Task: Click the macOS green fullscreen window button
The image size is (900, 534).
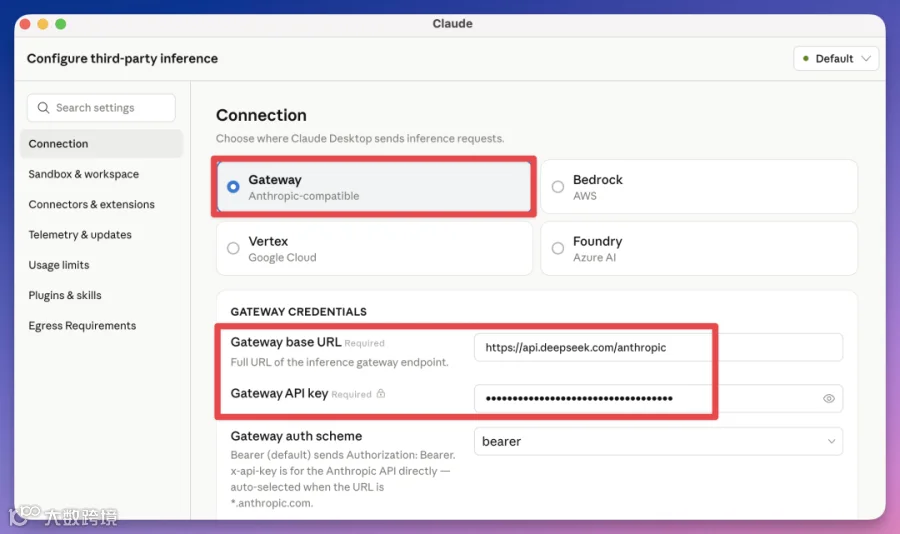Action: click(60, 24)
